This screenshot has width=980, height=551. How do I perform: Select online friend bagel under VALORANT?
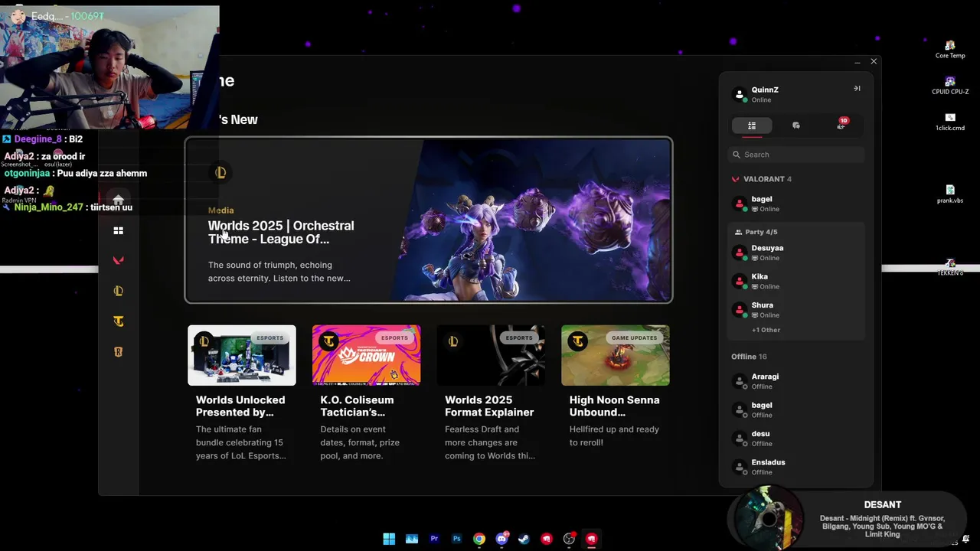point(796,204)
